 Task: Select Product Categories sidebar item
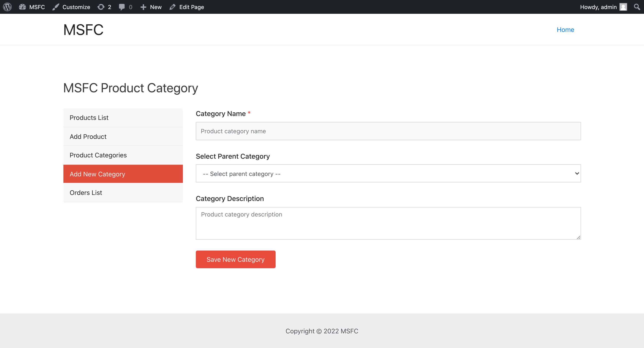[x=98, y=155]
